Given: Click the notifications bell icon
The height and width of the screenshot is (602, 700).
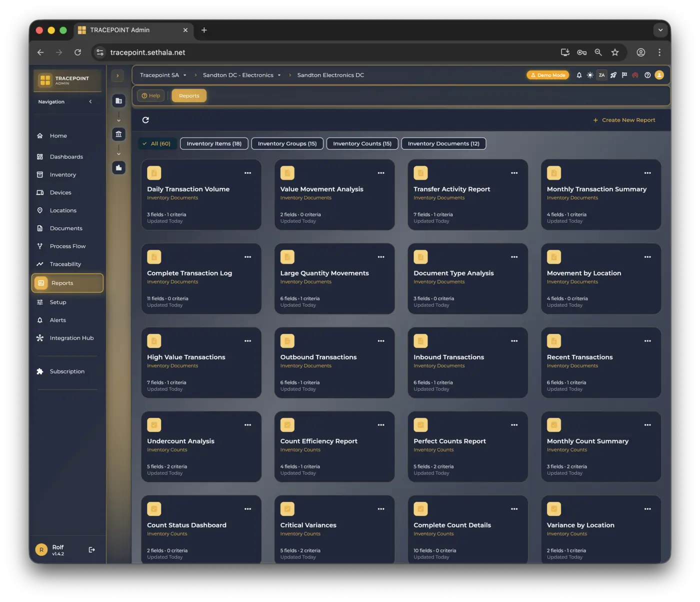Looking at the screenshot, I should (579, 75).
